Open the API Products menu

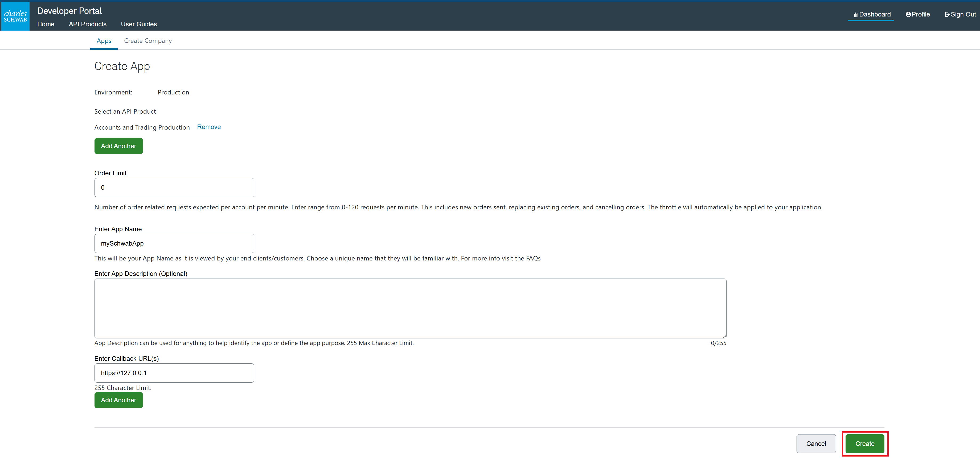(88, 24)
